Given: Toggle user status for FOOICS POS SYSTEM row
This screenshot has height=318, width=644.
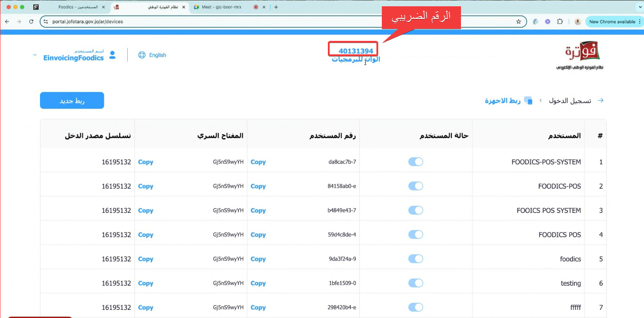Looking at the screenshot, I should coord(416,210).
